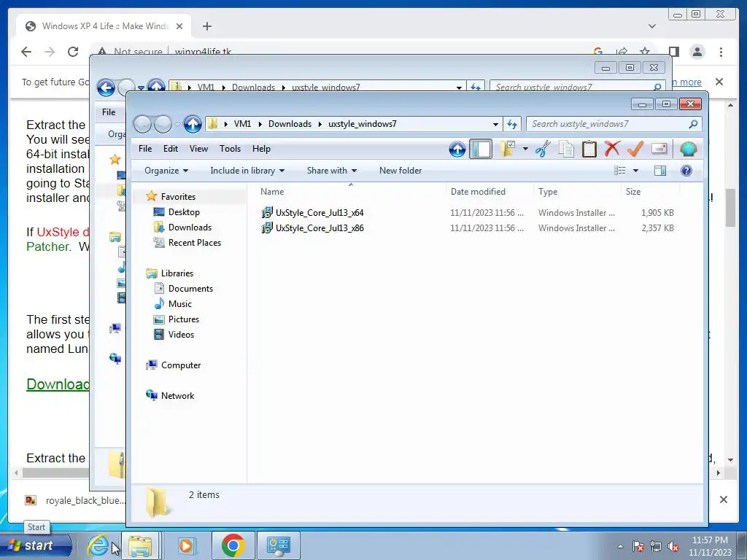This screenshot has width=747, height=560.
Task: Sort by the Name column header
Action: point(352,192)
